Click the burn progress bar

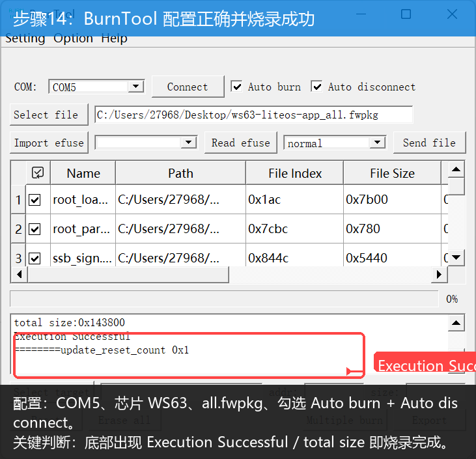coord(225,299)
